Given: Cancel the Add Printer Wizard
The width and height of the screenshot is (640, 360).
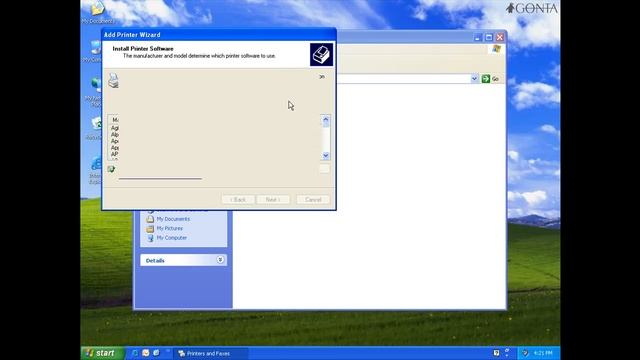Looking at the screenshot, I should 313,200.
